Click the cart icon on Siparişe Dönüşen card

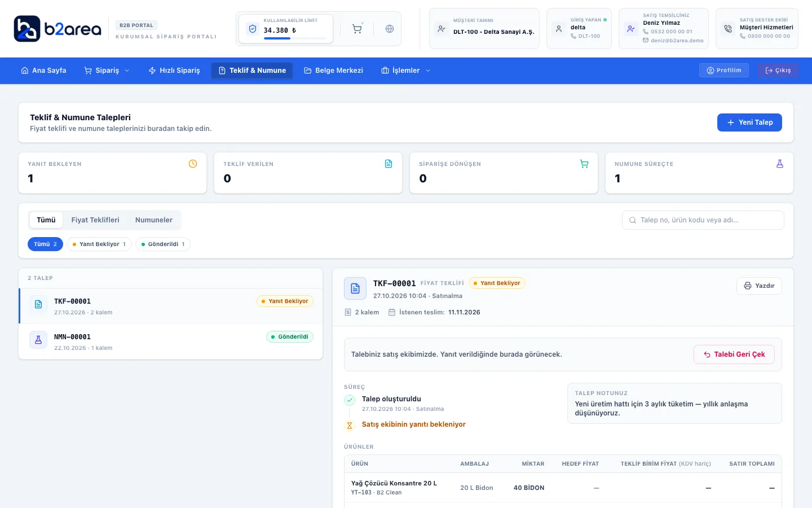coord(584,164)
